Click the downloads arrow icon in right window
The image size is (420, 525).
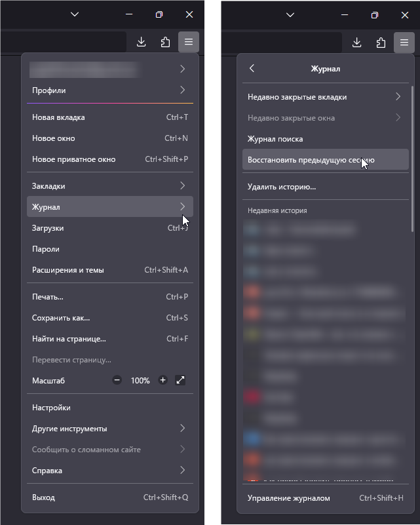click(x=356, y=43)
